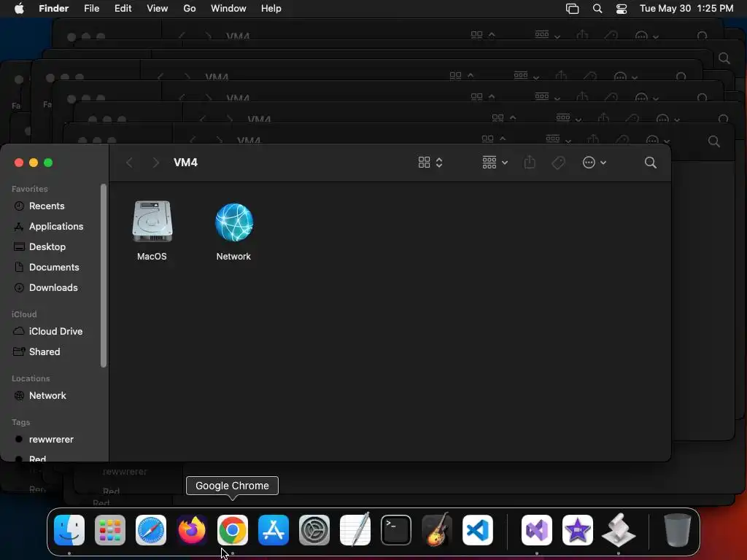The image size is (747, 560).
Task: Open the Edit menu
Action: 123,9
